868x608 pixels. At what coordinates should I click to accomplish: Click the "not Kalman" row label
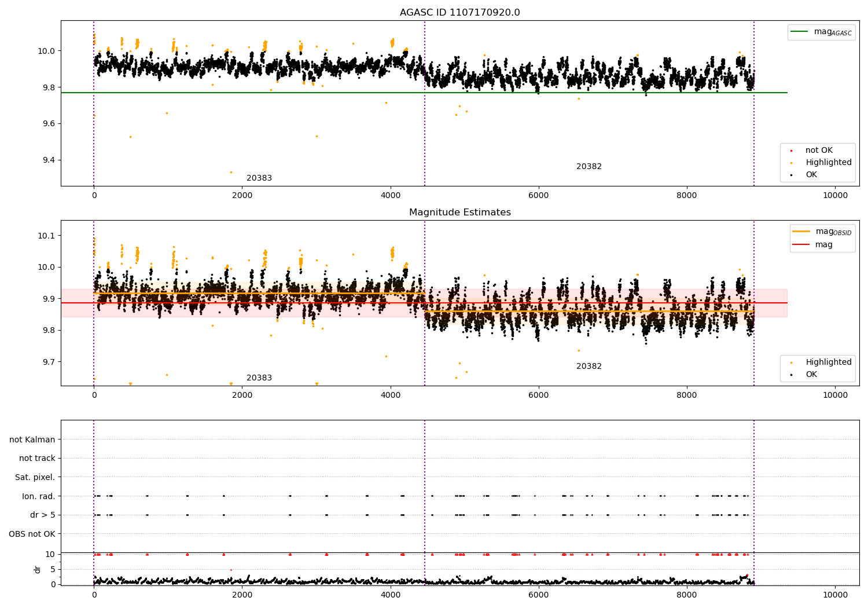tap(32, 439)
